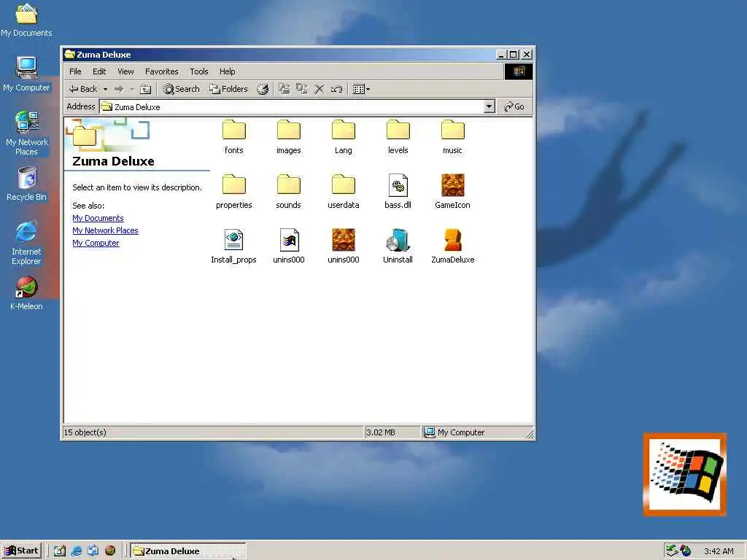
Task: Open the Tools menu
Action: coord(199,71)
